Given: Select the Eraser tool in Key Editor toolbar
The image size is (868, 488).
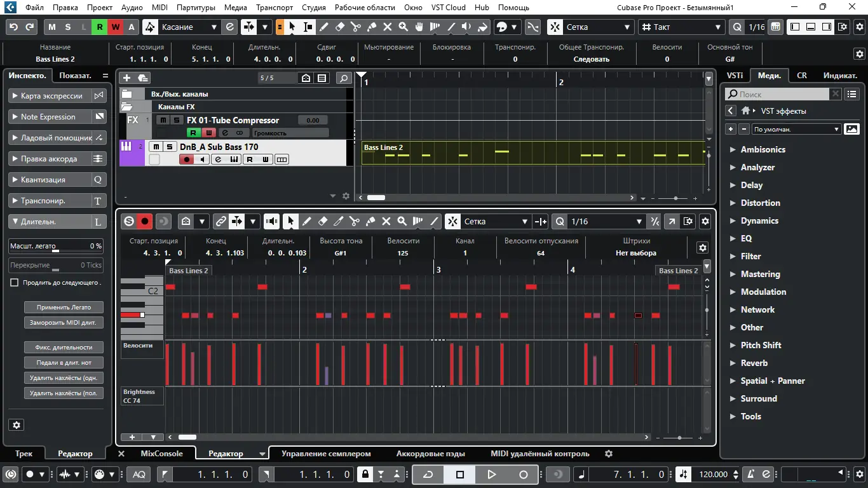Looking at the screenshot, I should [322, 221].
